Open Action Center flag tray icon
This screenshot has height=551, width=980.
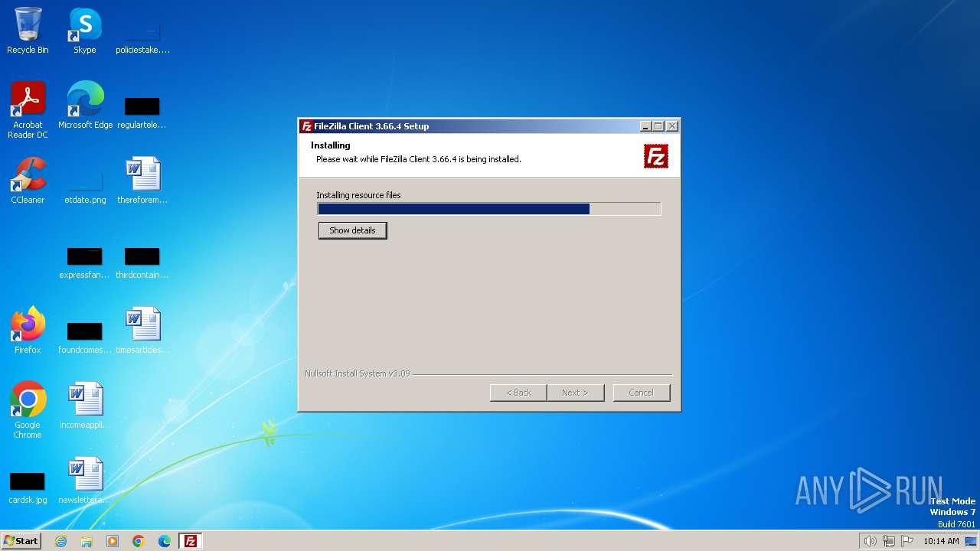[907, 541]
